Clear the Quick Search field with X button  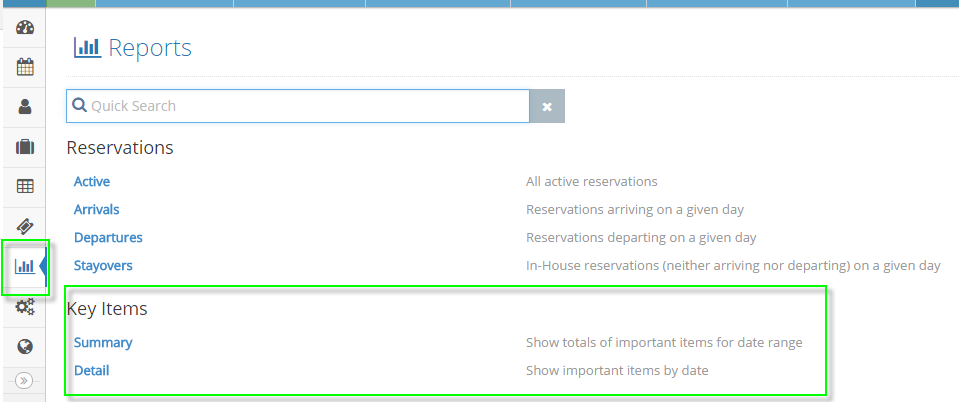pyautogui.click(x=547, y=106)
